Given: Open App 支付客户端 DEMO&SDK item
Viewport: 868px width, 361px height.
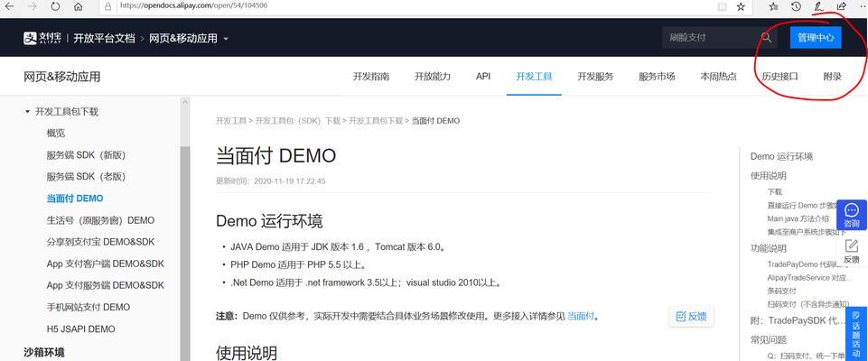Looking at the screenshot, I should pyautogui.click(x=105, y=264).
